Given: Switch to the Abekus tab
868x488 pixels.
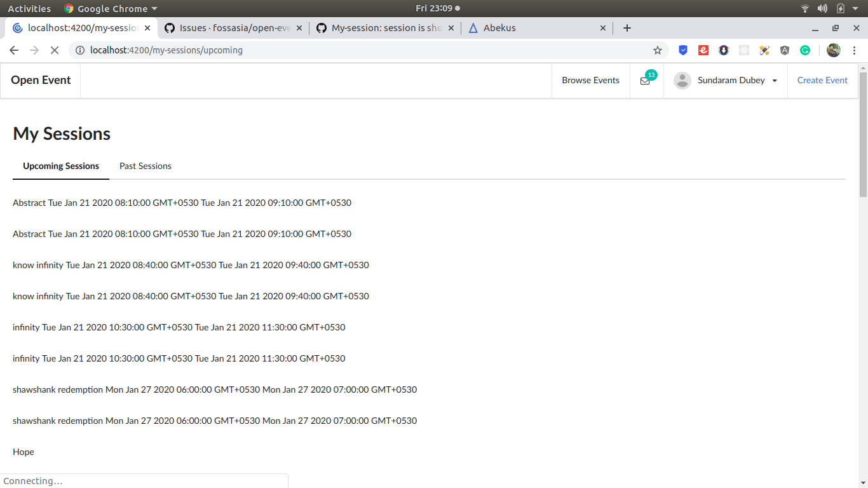Looking at the screenshot, I should (536, 28).
